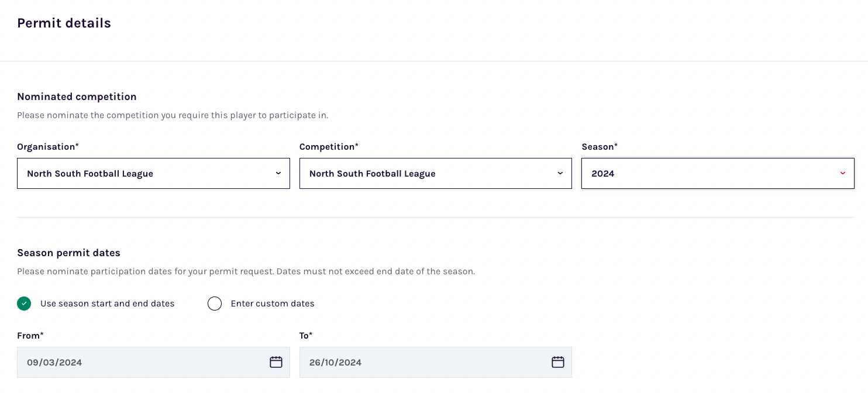Image resolution: width=868 pixels, height=393 pixels.
Task: Open the From date calendar picker icon
Action: 276,362
